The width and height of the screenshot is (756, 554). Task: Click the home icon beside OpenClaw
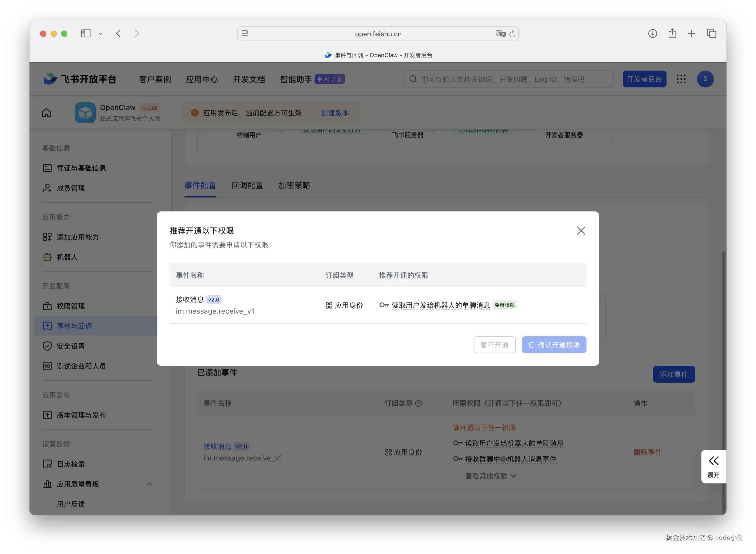pos(46,113)
